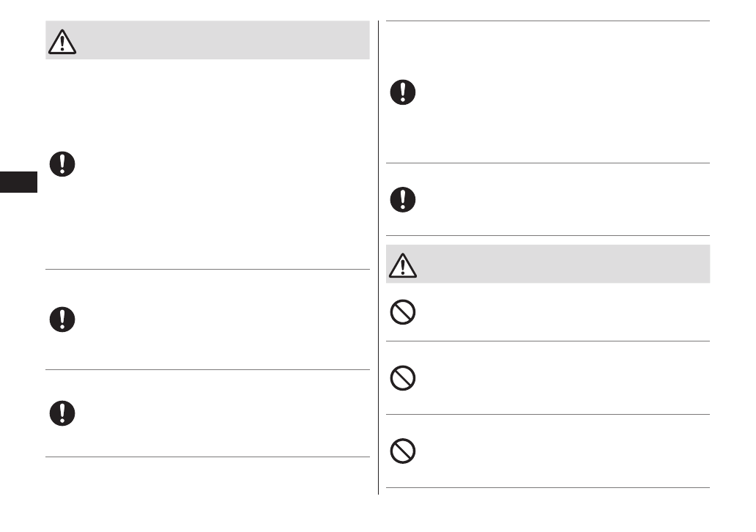
Task: Click the gray header bar in the right column
Action: coord(557,264)
